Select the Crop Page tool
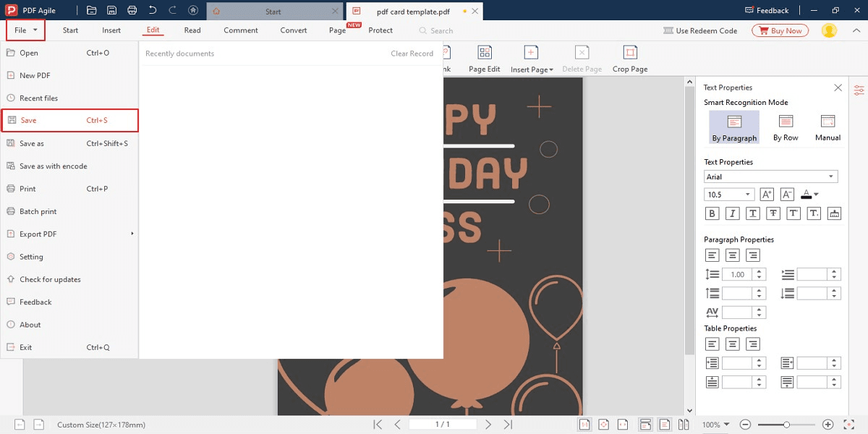Screen dimensions: 868x434 point(630,59)
